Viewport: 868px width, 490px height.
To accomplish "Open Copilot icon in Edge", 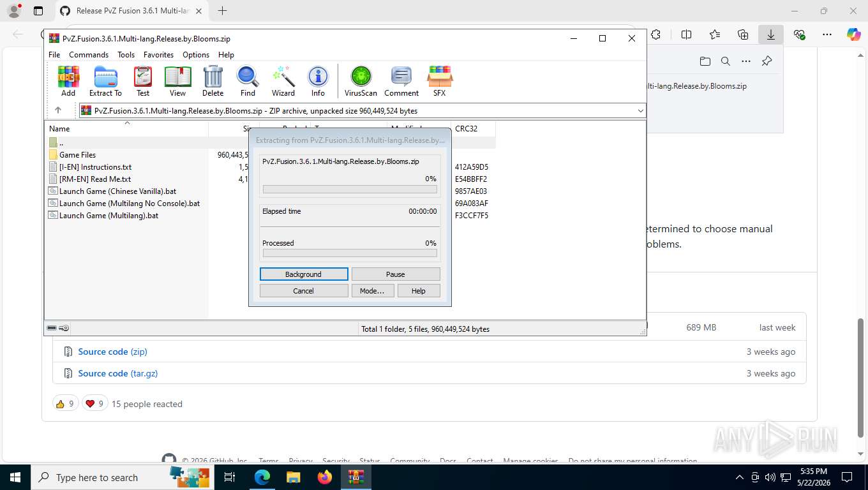I will (853, 35).
